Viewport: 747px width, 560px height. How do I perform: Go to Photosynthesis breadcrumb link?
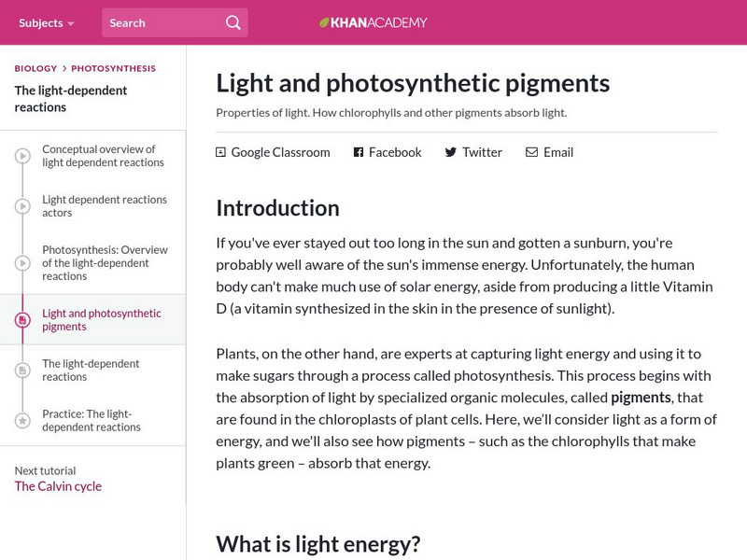pos(113,68)
